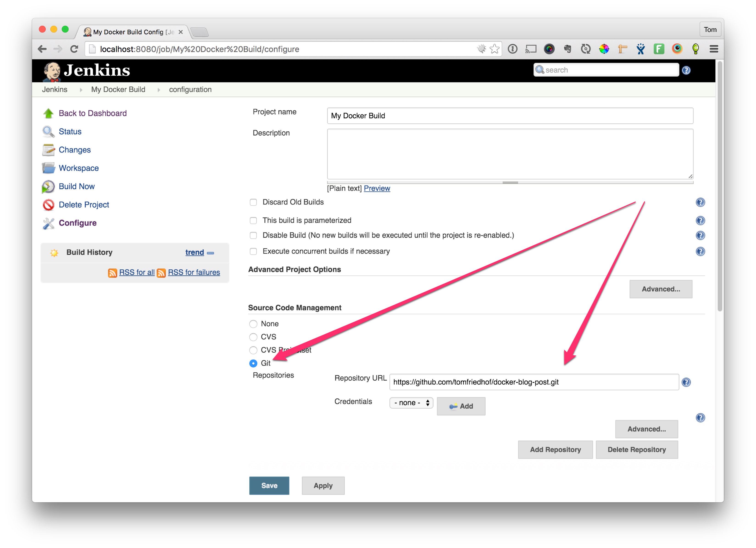Check This build is parameterized
Viewport: 756px width, 548px height.
pos(253,221)
